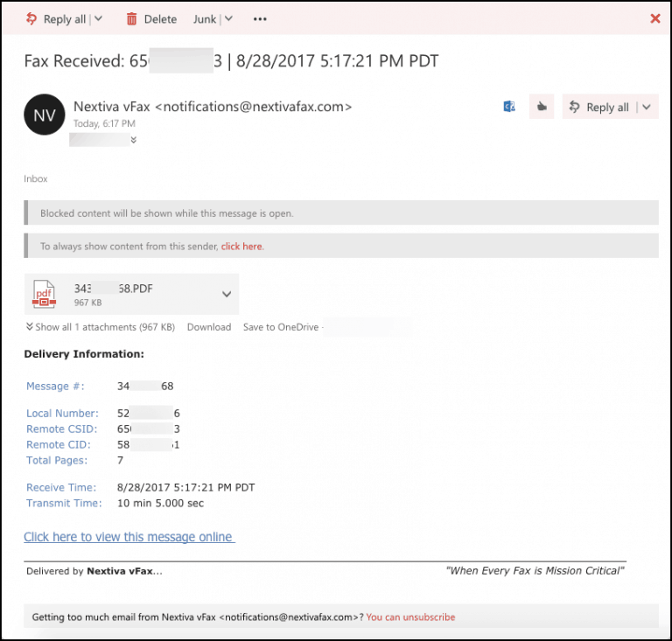Expand the Junk dropdown arrow
The image size is (672, 641).
pyautogui.click(x=227, y=18)
